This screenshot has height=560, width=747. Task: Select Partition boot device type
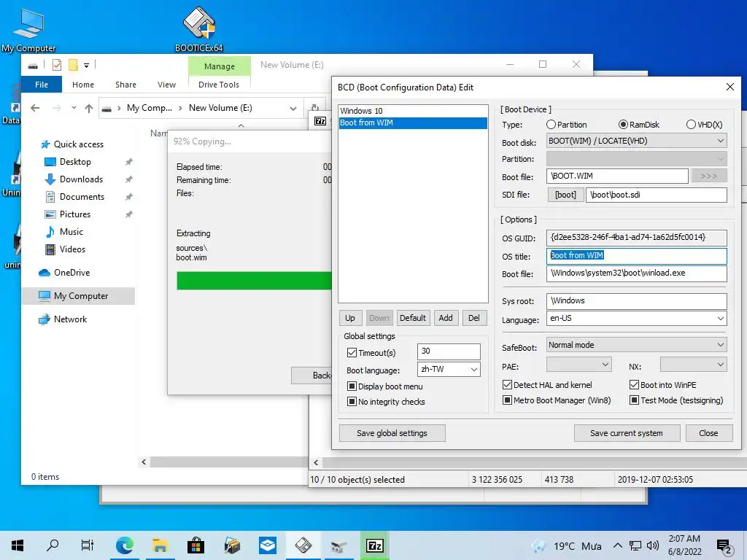click(x=566, y=125)
